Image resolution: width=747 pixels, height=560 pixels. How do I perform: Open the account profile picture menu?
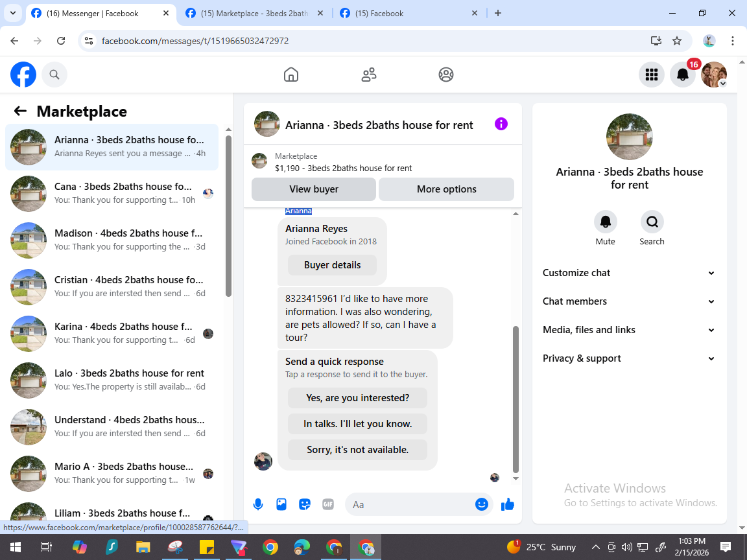pyautogui.click(x=714, y=75)
